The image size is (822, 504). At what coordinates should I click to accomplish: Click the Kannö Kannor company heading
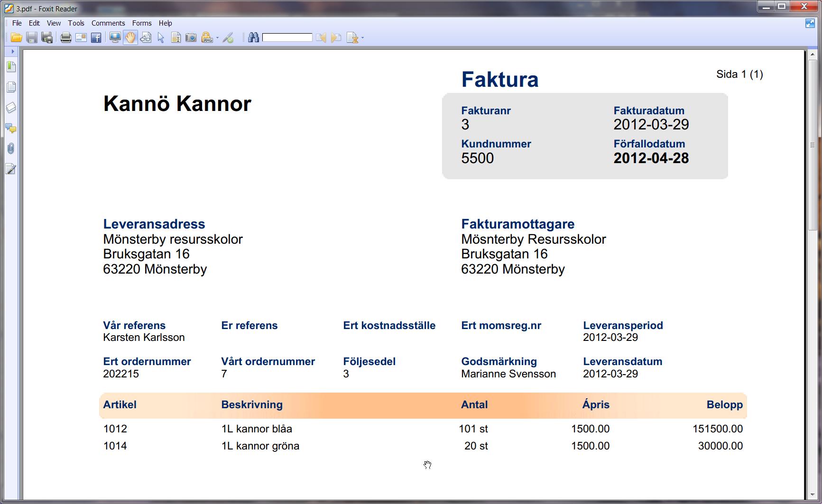pos(177,103)
